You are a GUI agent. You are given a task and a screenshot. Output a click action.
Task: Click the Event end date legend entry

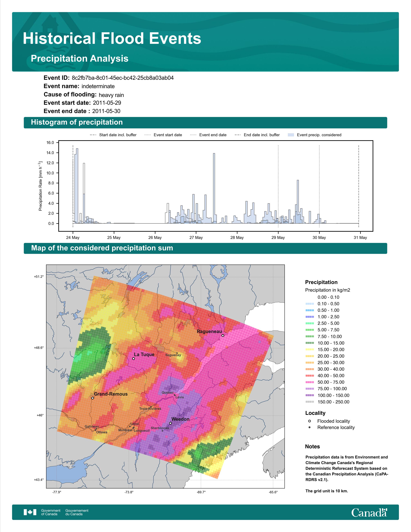(x=208, y=135)
